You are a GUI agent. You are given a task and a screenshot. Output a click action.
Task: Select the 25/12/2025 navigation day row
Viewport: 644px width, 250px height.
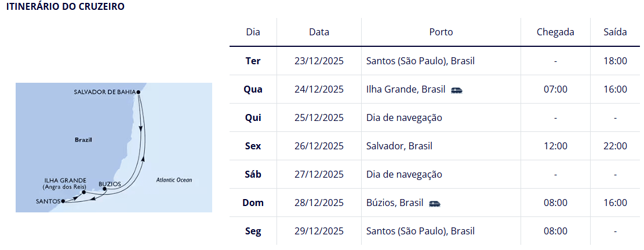tap(435, 117)
